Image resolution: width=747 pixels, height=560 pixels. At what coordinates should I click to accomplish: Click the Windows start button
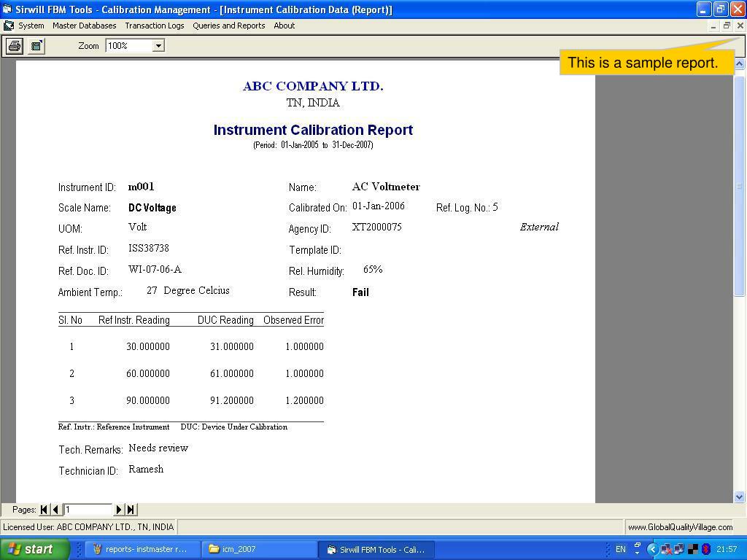pyautogui.click(x=35, y=549)
